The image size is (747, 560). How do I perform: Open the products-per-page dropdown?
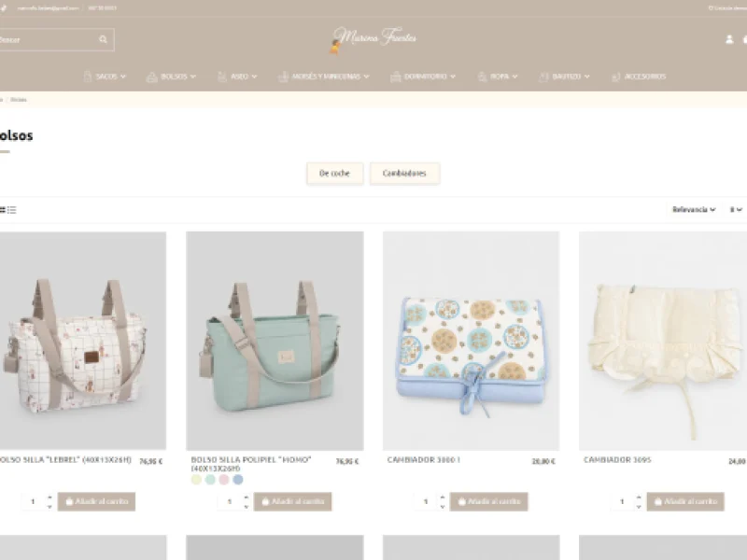(x=736, y=209)
